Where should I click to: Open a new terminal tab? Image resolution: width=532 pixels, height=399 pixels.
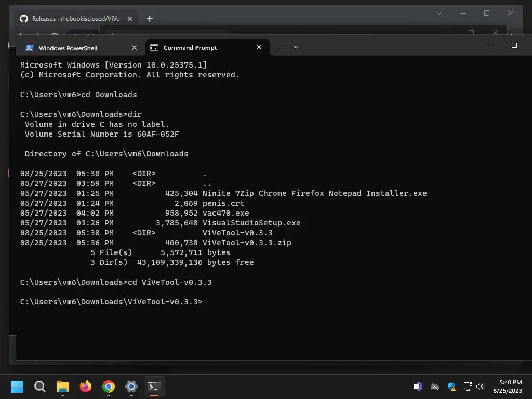[281, 47]
